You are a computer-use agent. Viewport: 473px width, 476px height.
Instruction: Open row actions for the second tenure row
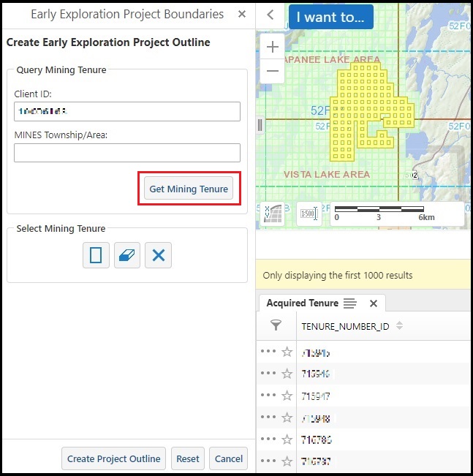(268, 374)
